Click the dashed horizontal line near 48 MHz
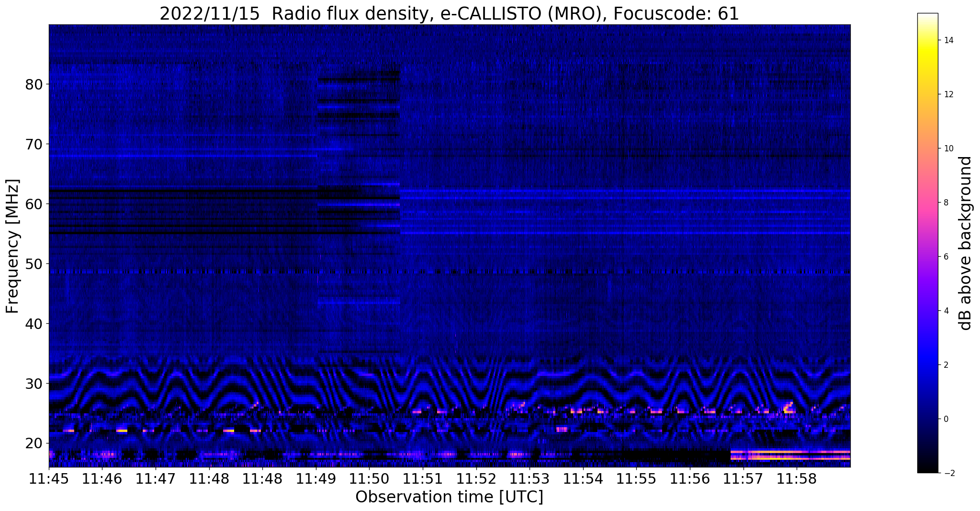Screen dimensions: 980x511 [449, 272]
